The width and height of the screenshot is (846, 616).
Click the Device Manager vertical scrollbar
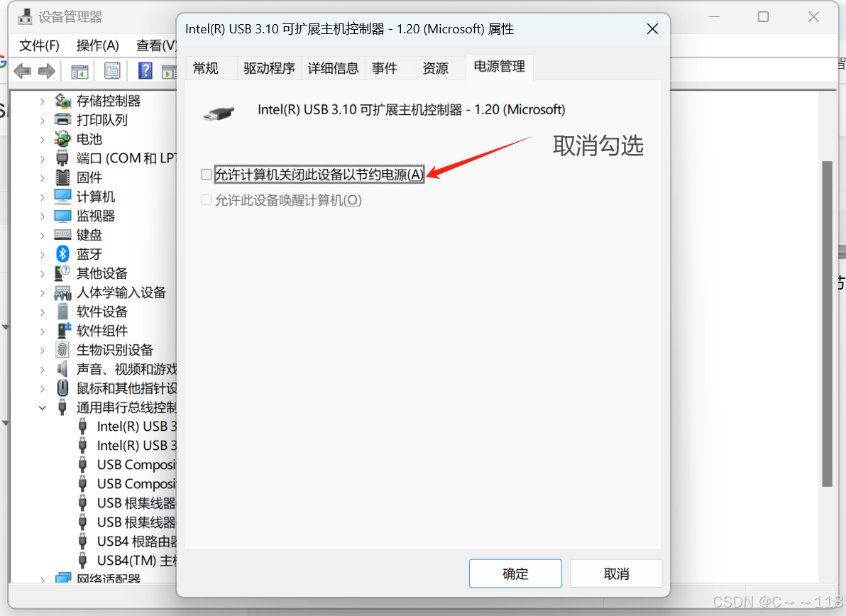(x=827, y=324)
